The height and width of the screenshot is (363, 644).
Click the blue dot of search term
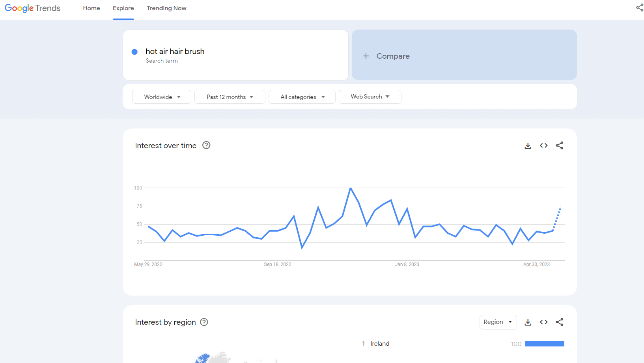coord(134,52)
